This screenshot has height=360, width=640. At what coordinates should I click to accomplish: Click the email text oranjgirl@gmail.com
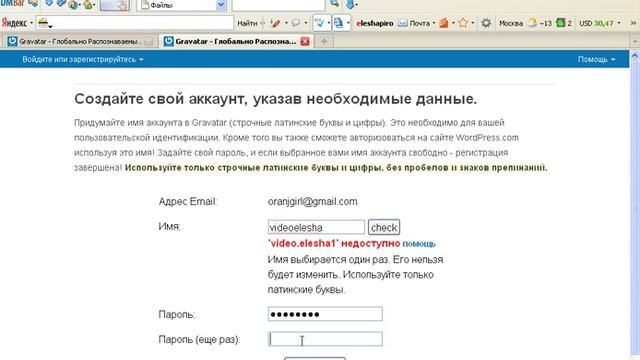(313, 202)
